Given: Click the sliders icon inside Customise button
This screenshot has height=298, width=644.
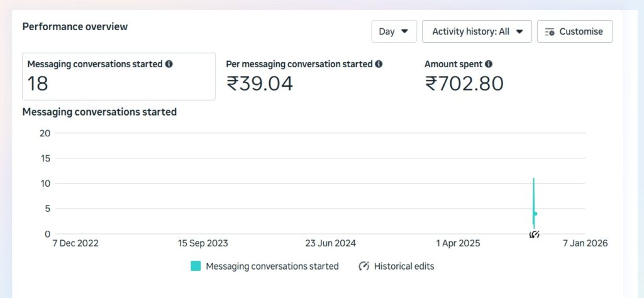Looking at the screenshot, I should [x=550, y=31].
